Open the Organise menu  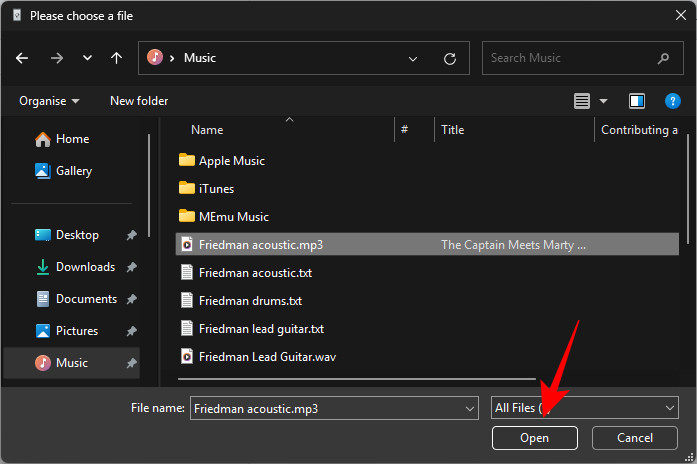point(48,101)
